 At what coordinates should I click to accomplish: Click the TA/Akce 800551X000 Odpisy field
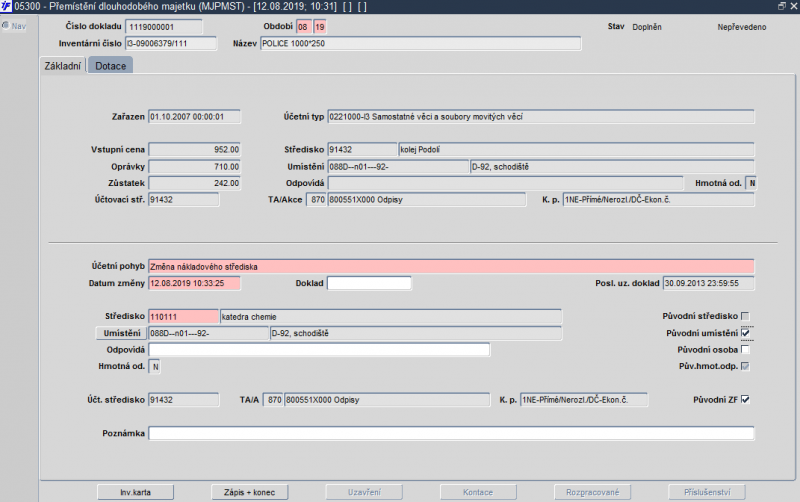tap(427, 199)
